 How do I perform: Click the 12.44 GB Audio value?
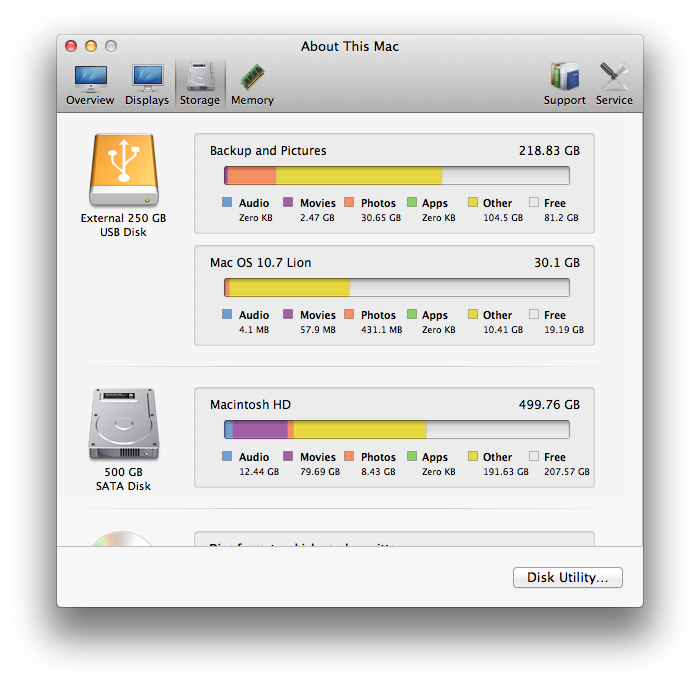click(x=259, y=472)
